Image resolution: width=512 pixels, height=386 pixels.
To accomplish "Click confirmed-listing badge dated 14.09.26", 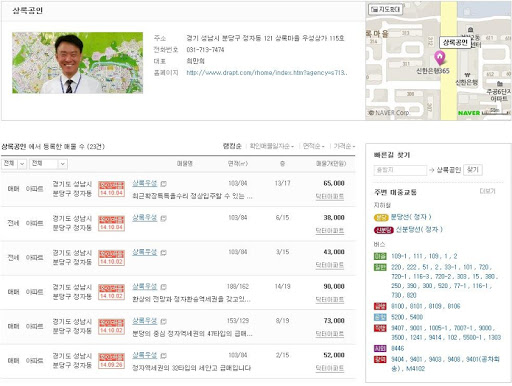I will point(111,361).
